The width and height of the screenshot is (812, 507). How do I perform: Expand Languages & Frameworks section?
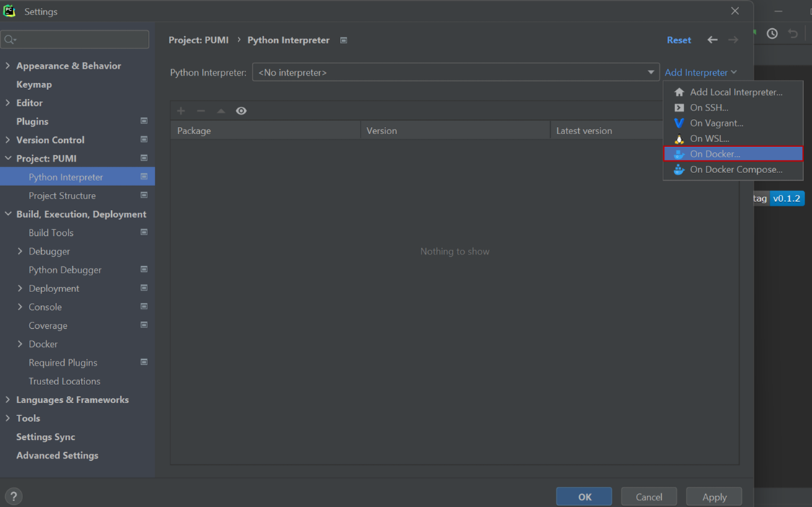[x=8, y=400]
